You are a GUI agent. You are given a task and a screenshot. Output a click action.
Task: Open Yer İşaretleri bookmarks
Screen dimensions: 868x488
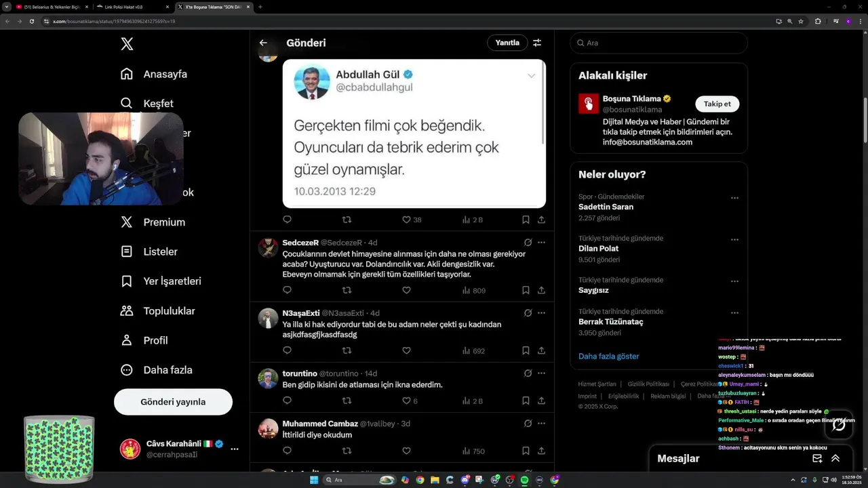point(161,281)
